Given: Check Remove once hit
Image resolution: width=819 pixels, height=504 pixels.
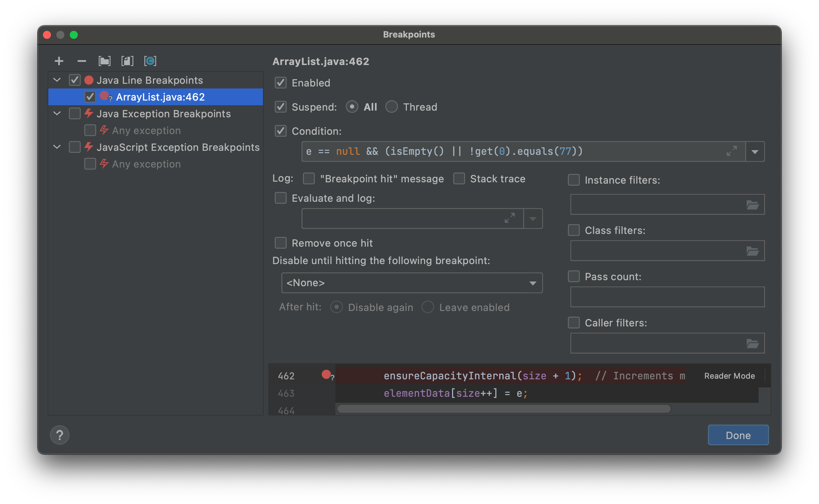Looking at the screenshot, I should [280, 243].
